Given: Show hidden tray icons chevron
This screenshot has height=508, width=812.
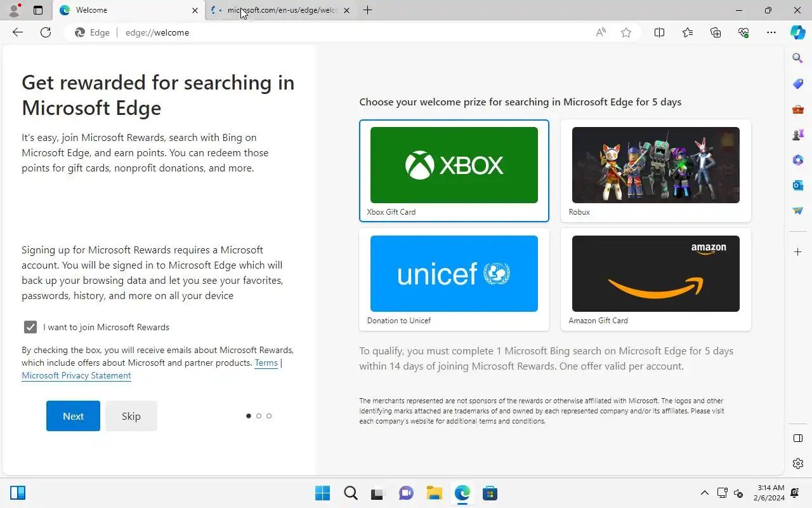Looking at the screenshot, I should click(x=704, y=493).
